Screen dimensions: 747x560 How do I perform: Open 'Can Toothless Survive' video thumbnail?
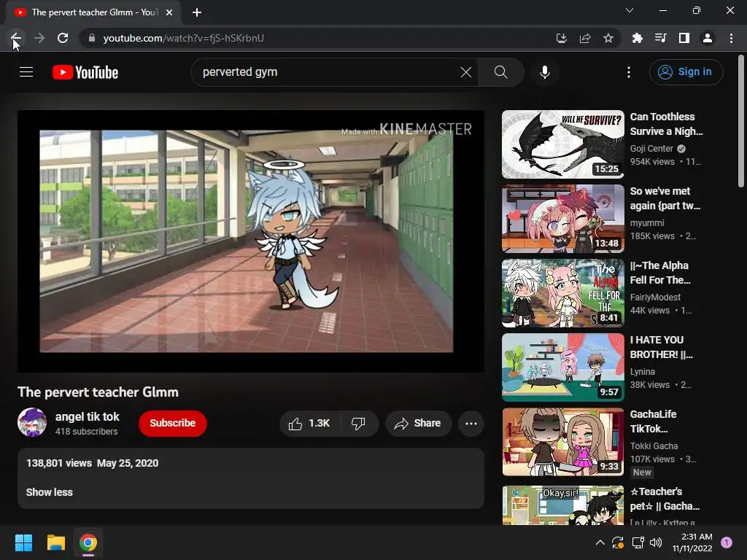pyautogui.click(x=563, y=144)
